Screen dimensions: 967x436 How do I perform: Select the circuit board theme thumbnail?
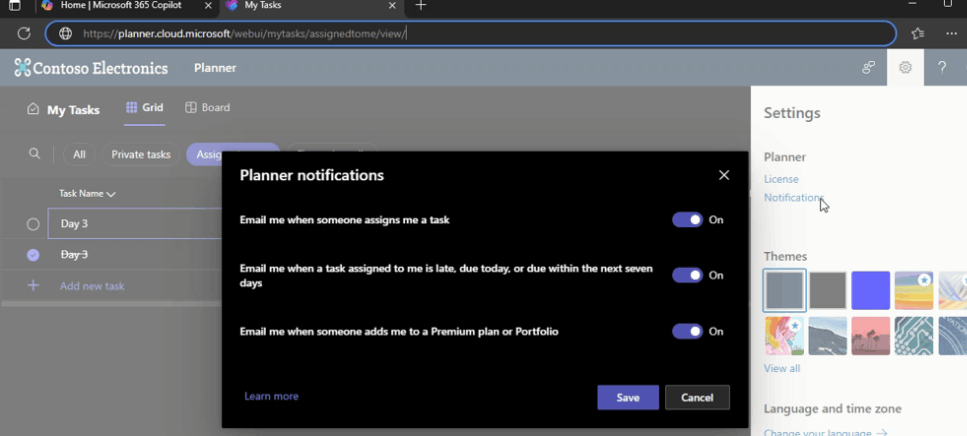(914, 336)
